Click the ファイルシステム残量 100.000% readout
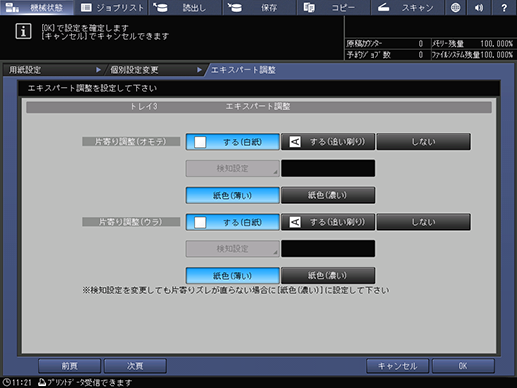The image size is (517, 388). click(496, 55)
